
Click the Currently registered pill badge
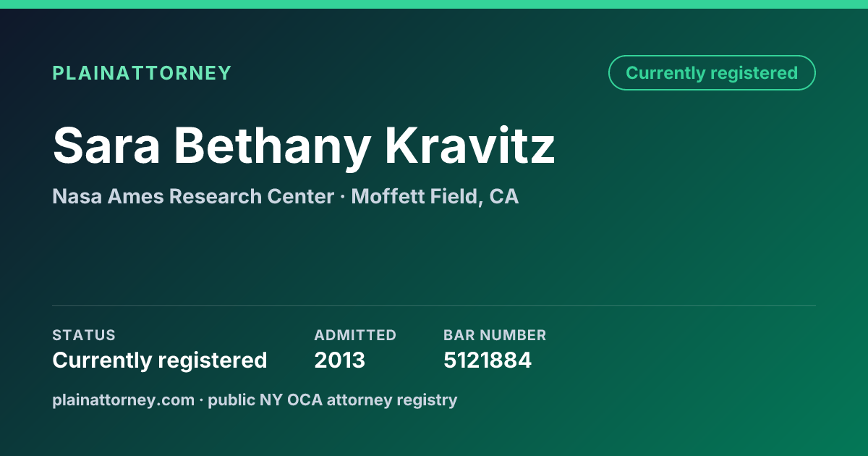coord(712,73)
